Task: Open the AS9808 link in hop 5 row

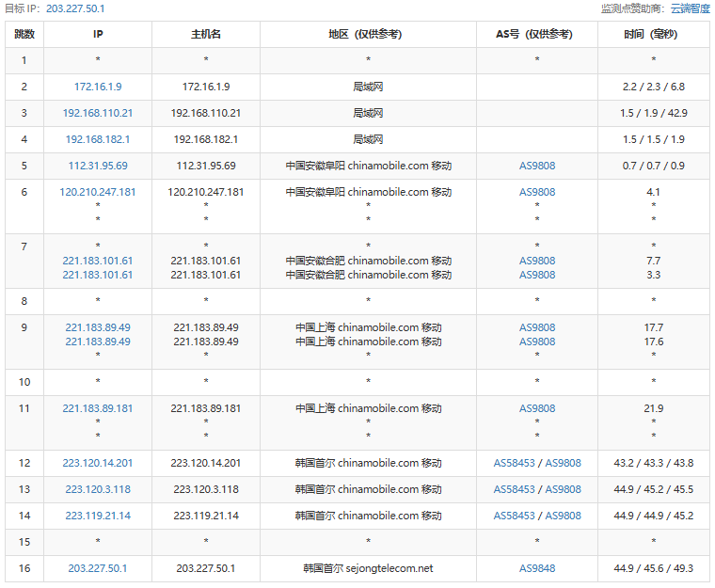Action: coord(537,166)
